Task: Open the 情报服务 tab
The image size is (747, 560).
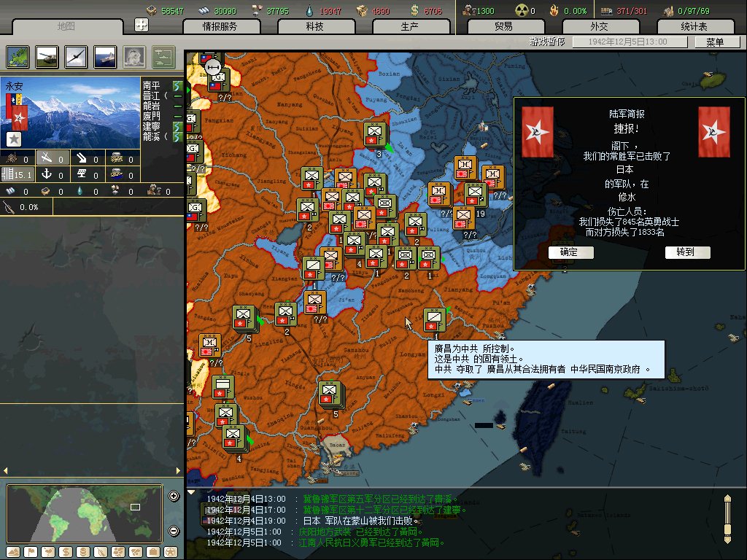Action: pos(220,26)
